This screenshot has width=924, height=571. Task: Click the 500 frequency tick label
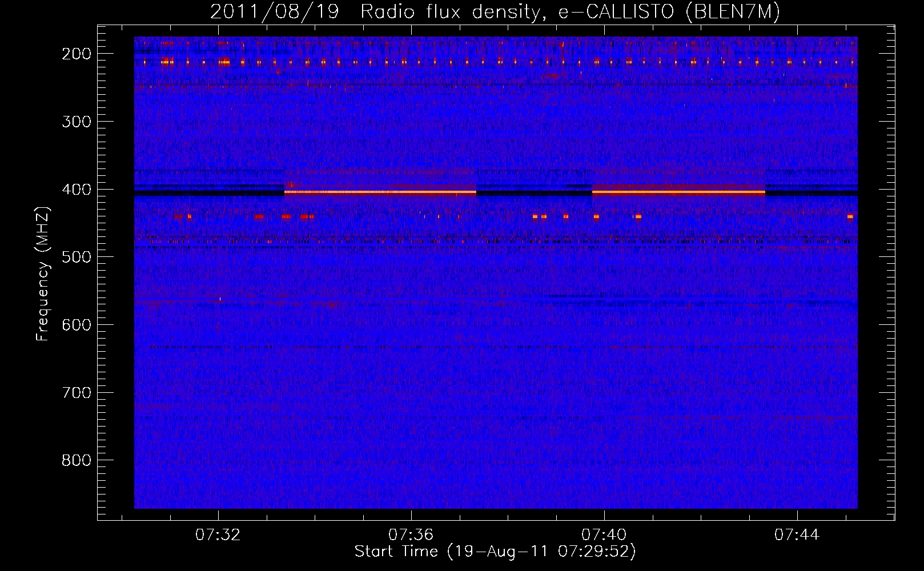(77, 257)
